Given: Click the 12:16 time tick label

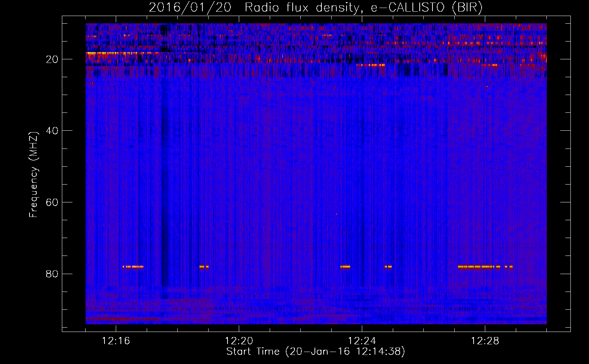Looking at the screenshot, I should click(x=116, y=341).
